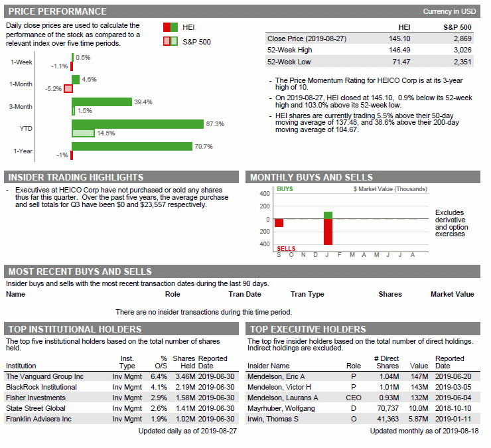The width and height of the screenshot is (491, 448).
Task: Click the Close Price (2019-08-27) row label
Action: click(307, 39)
